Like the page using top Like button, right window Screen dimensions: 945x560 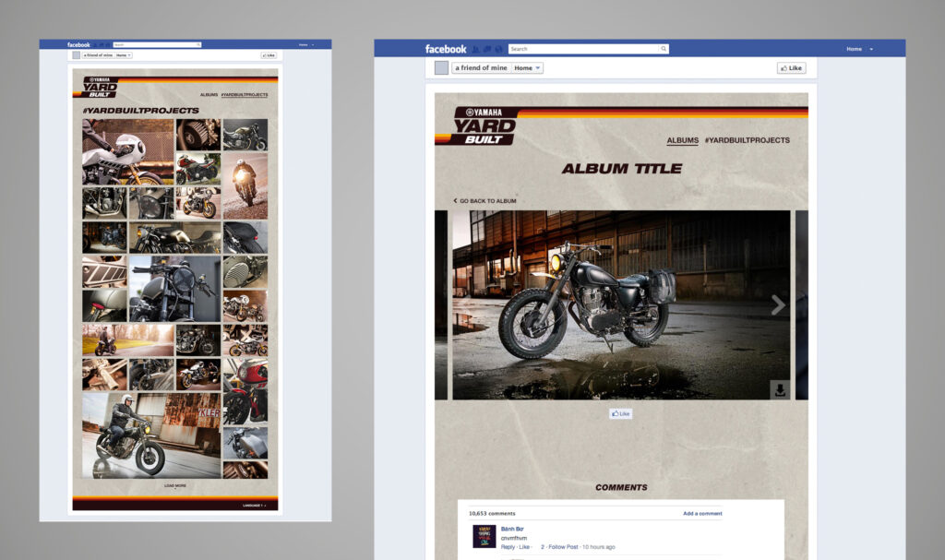(x=791, y=68)
